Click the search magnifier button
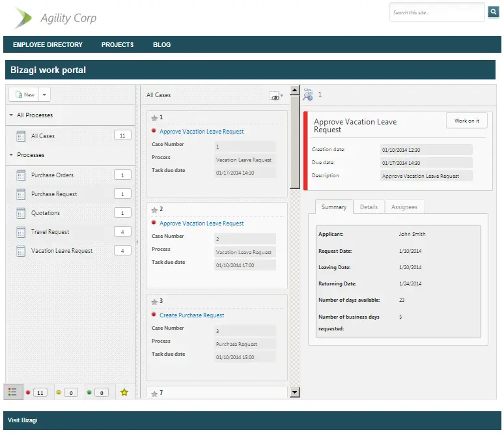 493,12
